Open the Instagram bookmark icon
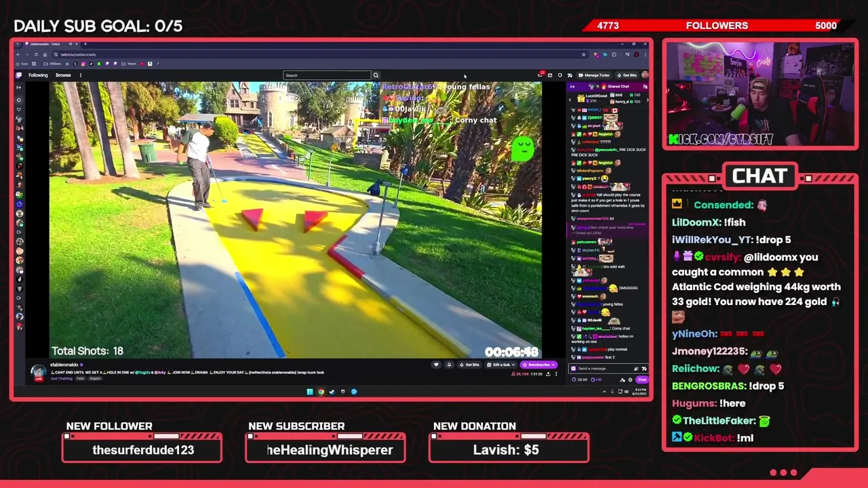868x488 pixels. click(83, 64)
